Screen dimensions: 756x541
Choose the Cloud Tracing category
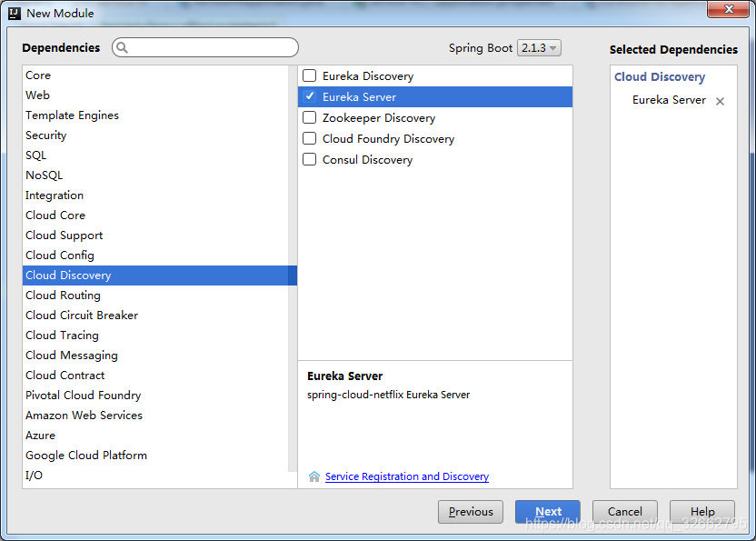(155, 336)
